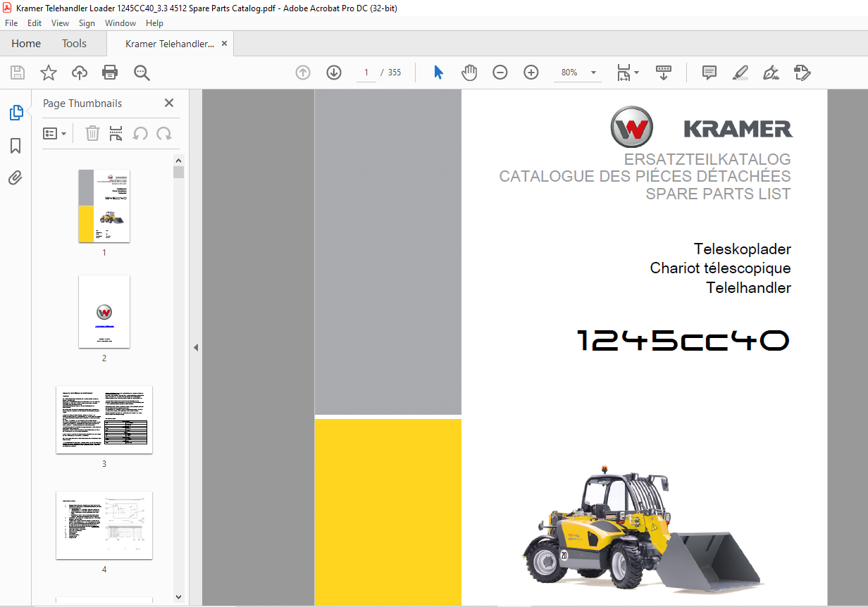This screenshot has width=868, height=607.
Task: Switch to the Home tab
Action: pos(26,44)
